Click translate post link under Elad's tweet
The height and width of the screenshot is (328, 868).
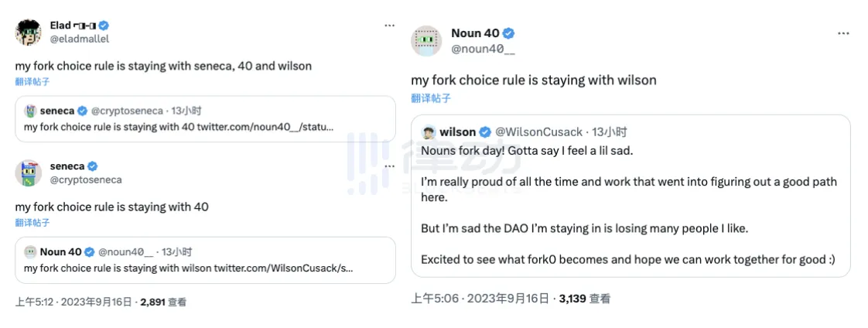(x=32, y=81)
